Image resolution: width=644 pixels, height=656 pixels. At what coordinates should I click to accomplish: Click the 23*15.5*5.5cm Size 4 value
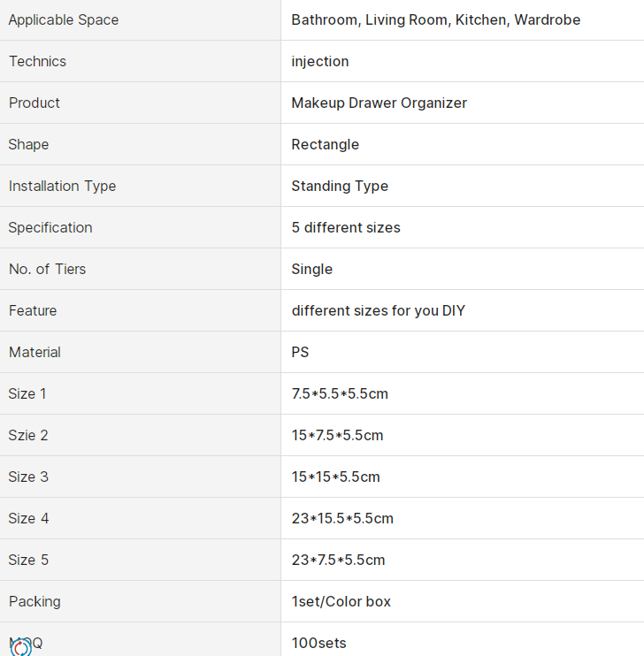342,518
